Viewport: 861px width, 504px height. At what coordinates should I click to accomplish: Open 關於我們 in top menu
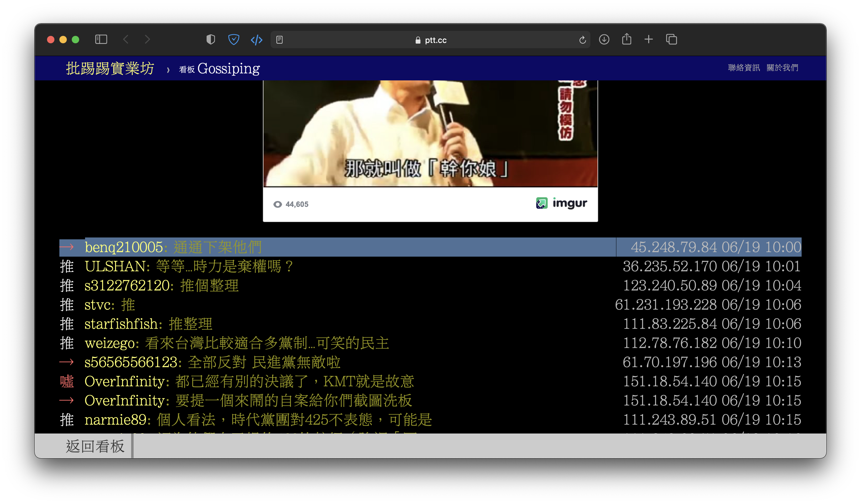coord(782,68)
